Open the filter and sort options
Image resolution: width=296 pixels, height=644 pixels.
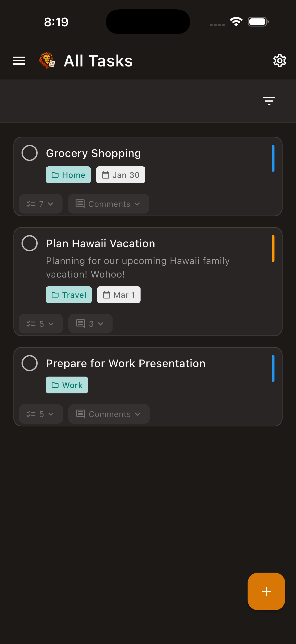tap(269, 101)
